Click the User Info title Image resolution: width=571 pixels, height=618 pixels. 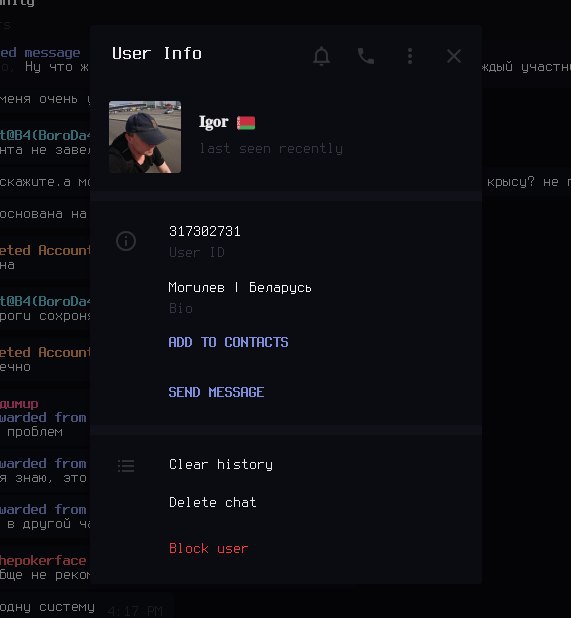pyautogui.click(x=157, y=54)
